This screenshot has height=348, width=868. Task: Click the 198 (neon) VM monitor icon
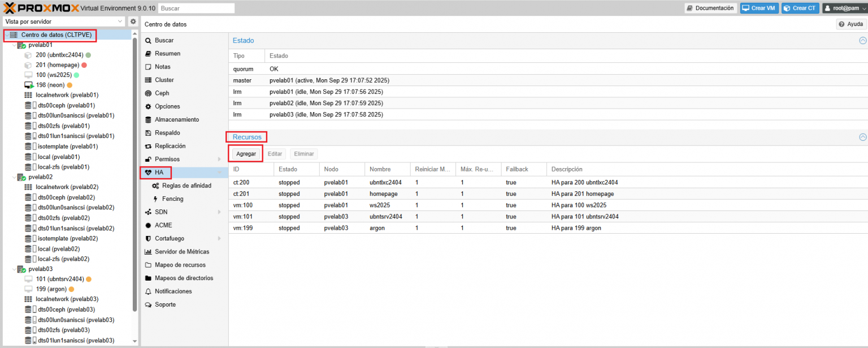tap(29, 85)
